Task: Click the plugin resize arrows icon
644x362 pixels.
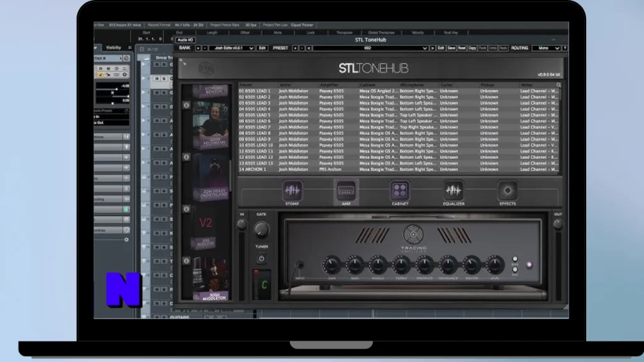Action: click(x=183, y=62)
